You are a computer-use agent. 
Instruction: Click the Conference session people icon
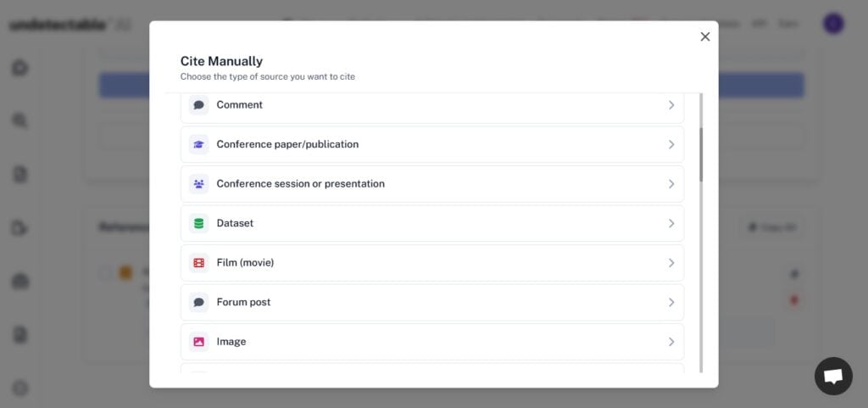pos(199,184)
